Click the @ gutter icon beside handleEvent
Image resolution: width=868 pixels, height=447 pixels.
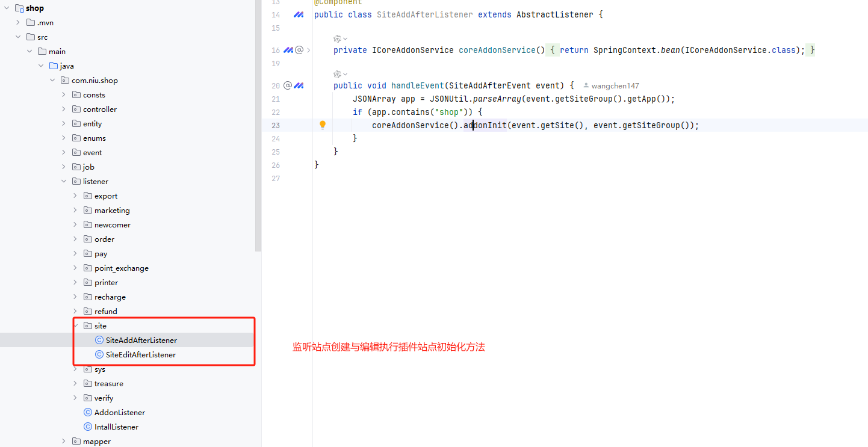pyautogui.click(x=288, y=85)
